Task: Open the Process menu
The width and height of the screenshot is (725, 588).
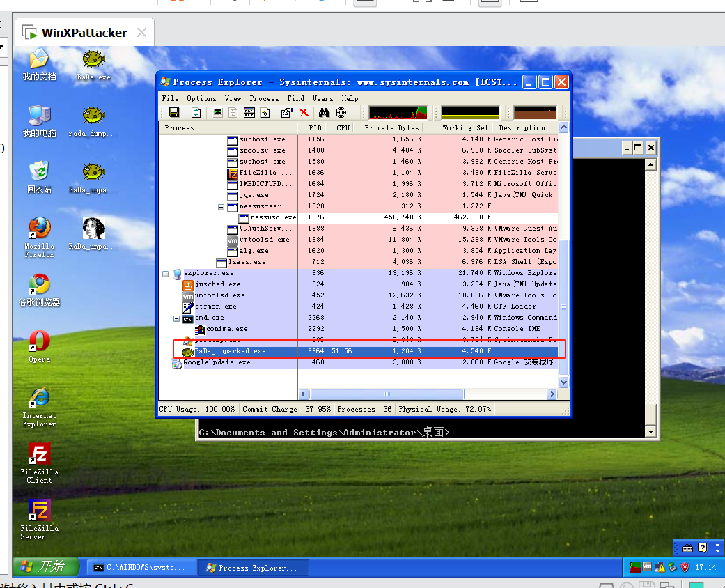Action: (x=264, y=98)
